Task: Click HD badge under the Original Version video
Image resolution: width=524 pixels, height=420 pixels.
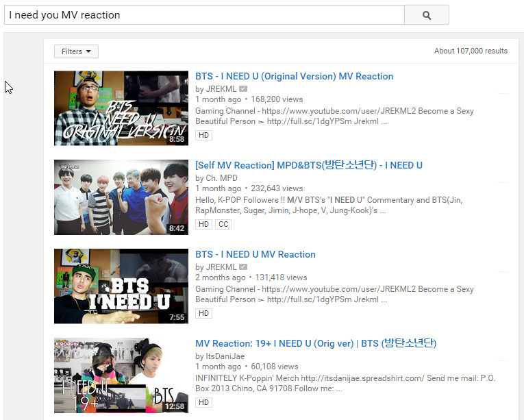Action: [203, 135]
